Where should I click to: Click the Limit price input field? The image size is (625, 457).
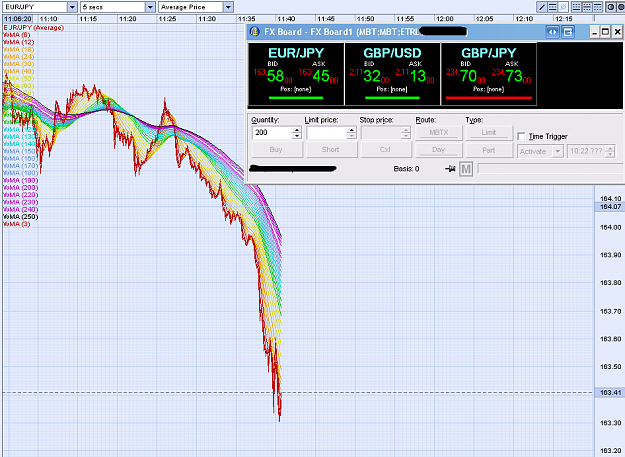click(327, 133)
